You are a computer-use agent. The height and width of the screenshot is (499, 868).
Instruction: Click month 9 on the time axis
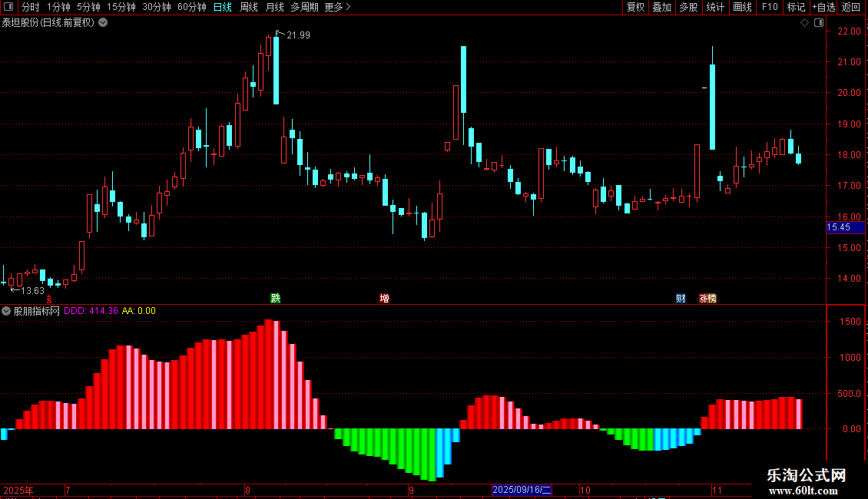[x=411, y=490]
